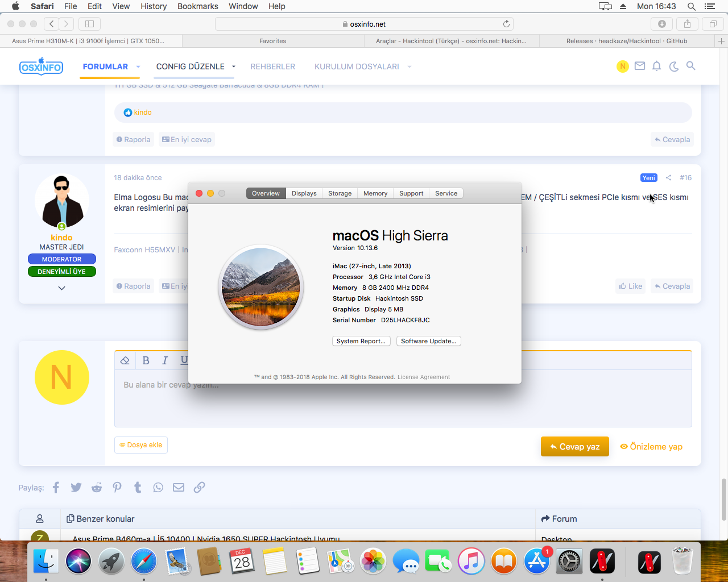Click the System Report... button
Image resolution: width=728 pixels, height=582 pixels.
(361, 341)
